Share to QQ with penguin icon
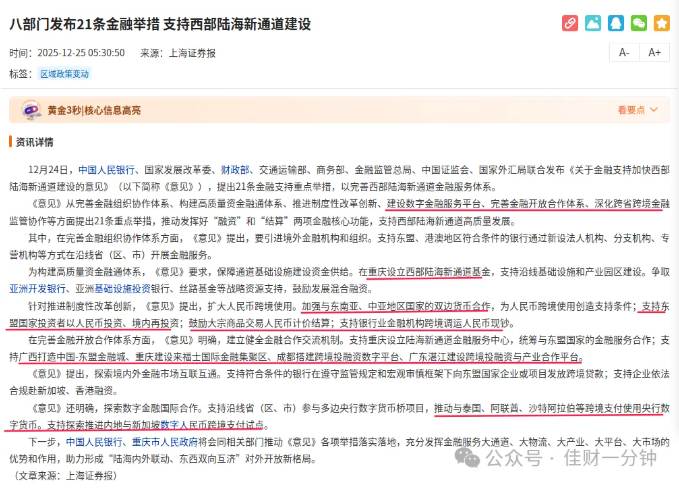Viewport: 679px width, 501px height. click(x=616, y=23)
